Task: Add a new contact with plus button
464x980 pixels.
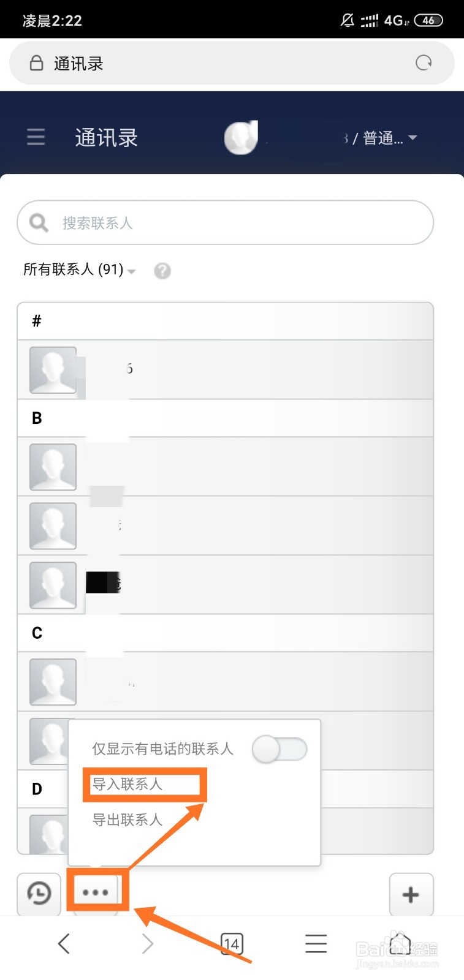Action: [x=411, y=895]
